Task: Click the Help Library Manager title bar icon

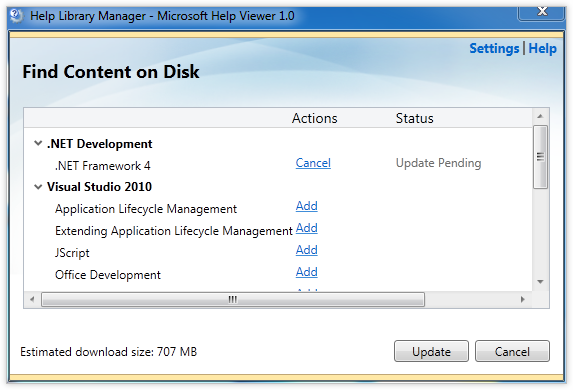Action: [x=16, y=16]
